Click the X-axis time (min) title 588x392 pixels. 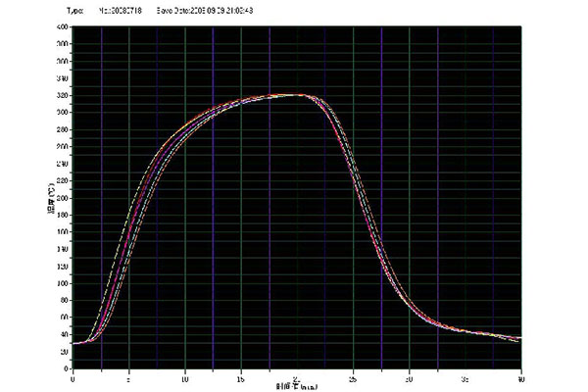click(x=296, y=385)
